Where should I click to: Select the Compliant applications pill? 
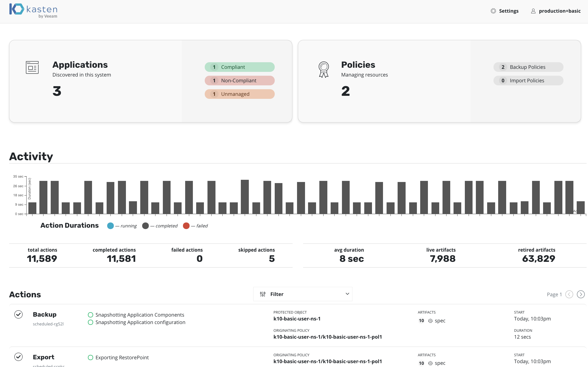239,67
